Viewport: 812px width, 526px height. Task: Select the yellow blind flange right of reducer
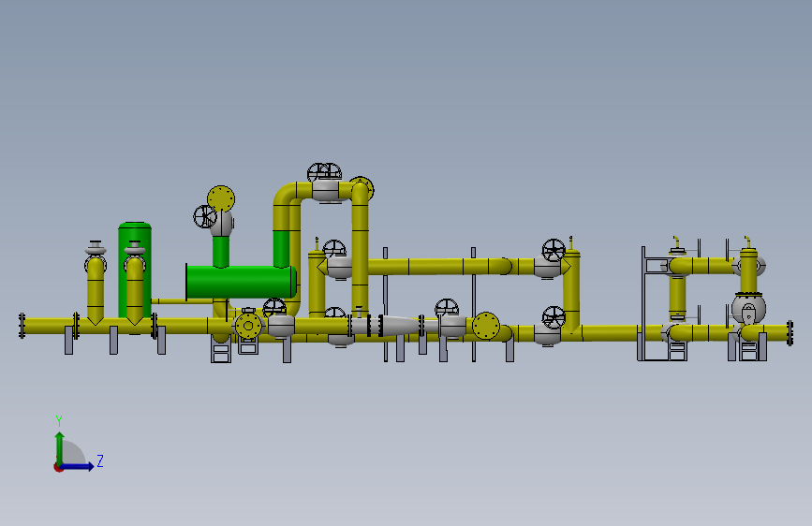click(x=486, y=326)
